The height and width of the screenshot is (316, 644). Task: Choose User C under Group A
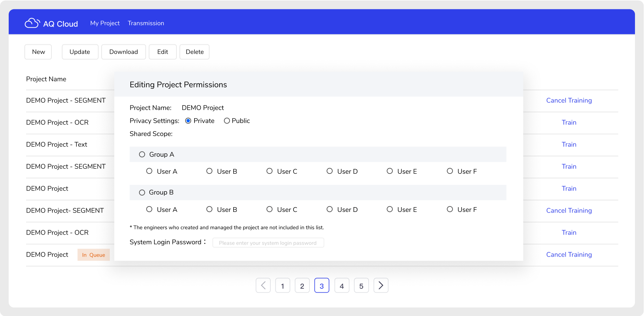[269, 171]
